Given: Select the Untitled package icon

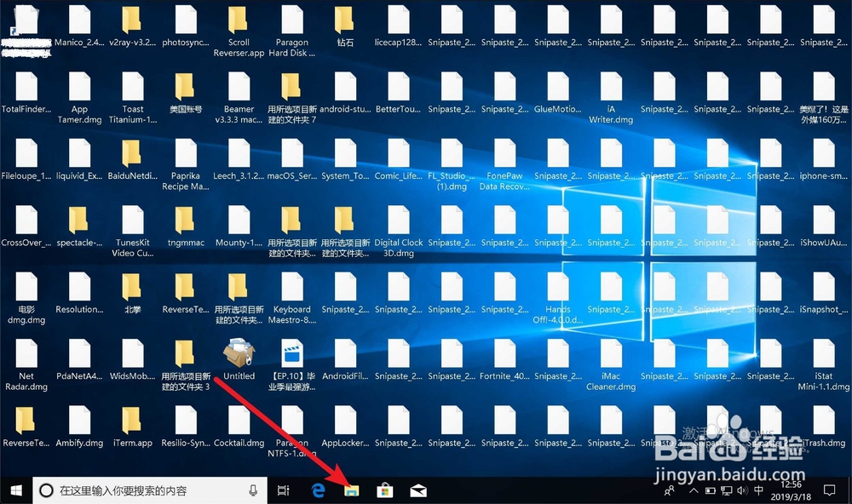Looking at the screenshot, I should coord(239,358).
